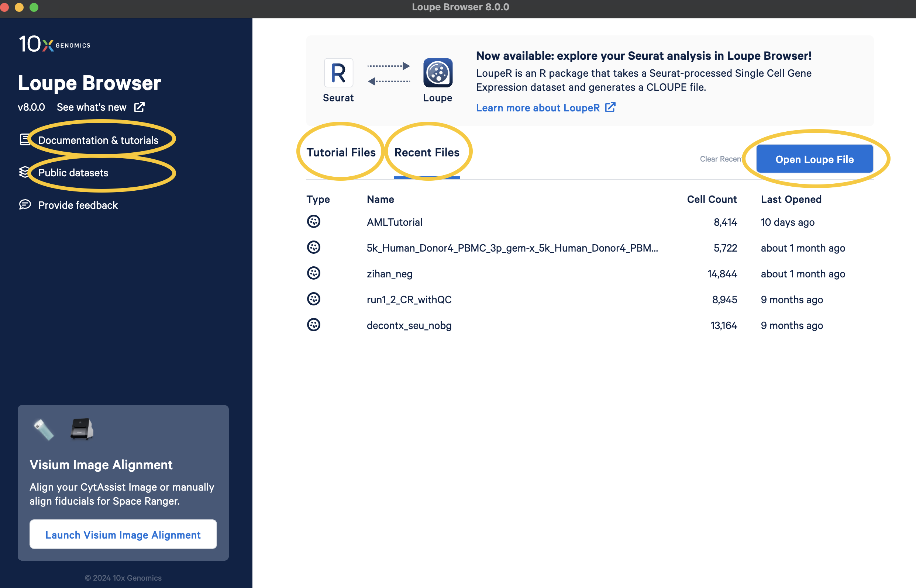This screenshot has width=916, height=588.
Task: Click cell count 5,722
Action: (726, 248)
